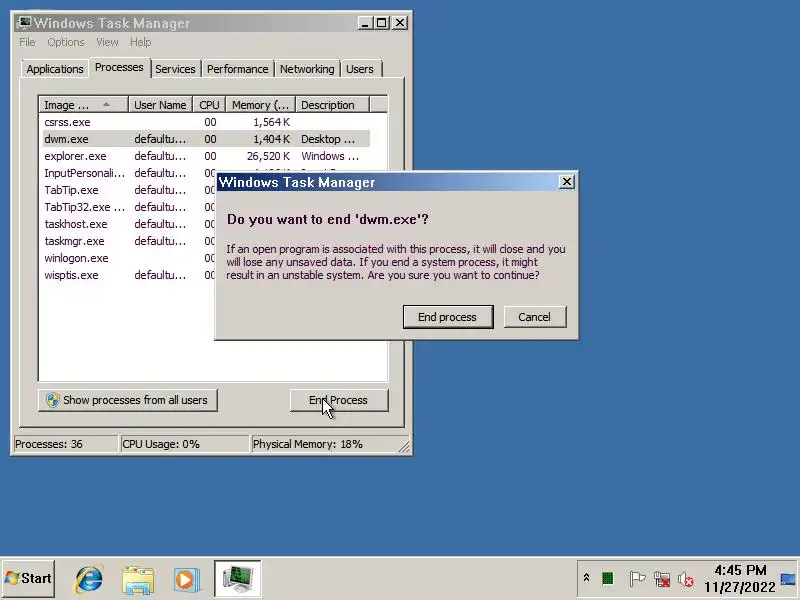The width and height of the screenshot is (800, 600).
Task: Select the taskhost.exe process row
Action: coord(128,224)
